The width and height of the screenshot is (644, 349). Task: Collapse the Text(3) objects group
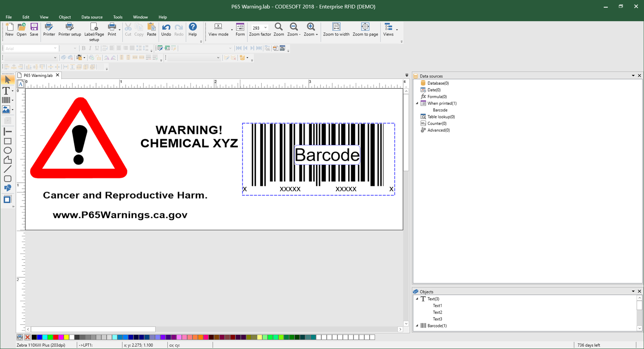417,299
